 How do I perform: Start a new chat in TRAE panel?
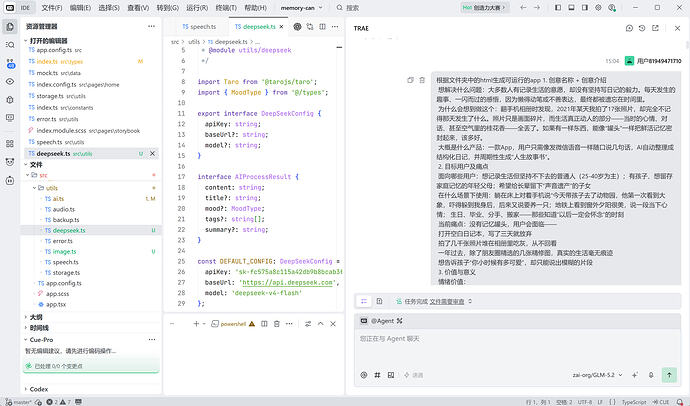(x=629, y=28)
